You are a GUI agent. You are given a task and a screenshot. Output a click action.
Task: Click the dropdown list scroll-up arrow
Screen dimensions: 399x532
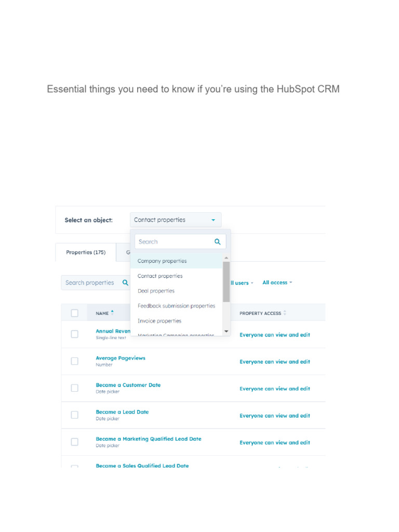pyautogui.click(x=226, y=258)
